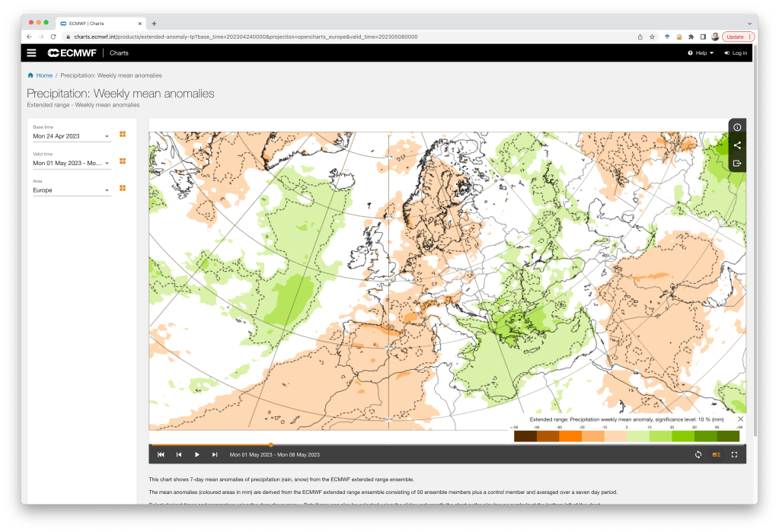Open the hamburger navigation menu
The height and width of the screenshot is (532, 779).
tap(31, 53)
